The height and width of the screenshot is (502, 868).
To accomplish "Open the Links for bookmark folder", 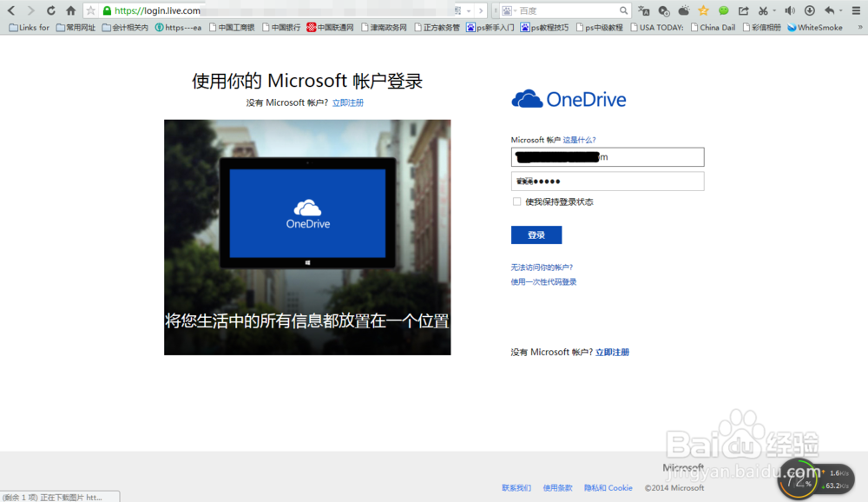I will coord(29,27).
